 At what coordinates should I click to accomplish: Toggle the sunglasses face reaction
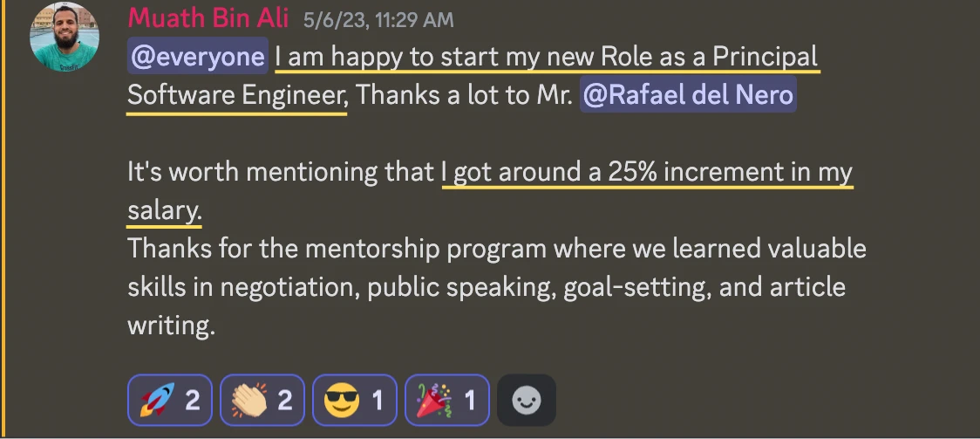point(354,401)
